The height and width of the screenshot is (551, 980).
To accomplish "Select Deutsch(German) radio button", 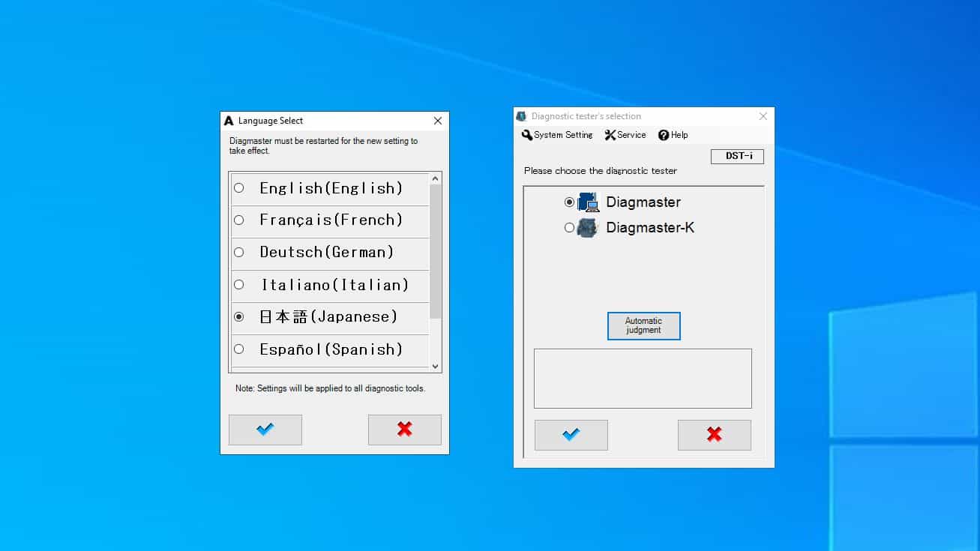I will [238, 253].
